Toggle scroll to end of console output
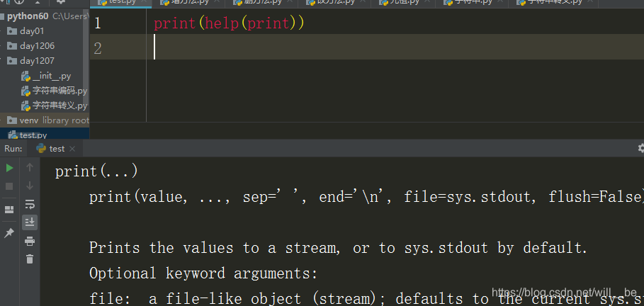The height and width of the screenshot is (306, 644). point(30,222)
